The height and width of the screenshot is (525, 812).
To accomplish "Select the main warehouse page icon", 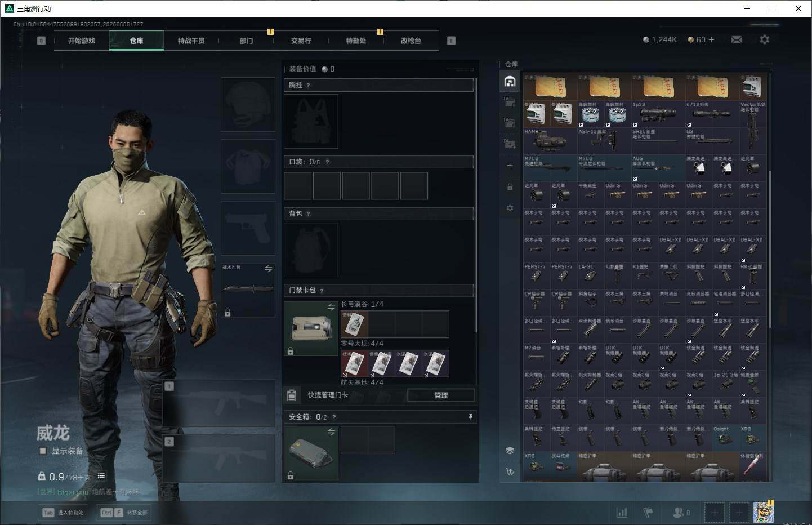I will pos(510,82).
